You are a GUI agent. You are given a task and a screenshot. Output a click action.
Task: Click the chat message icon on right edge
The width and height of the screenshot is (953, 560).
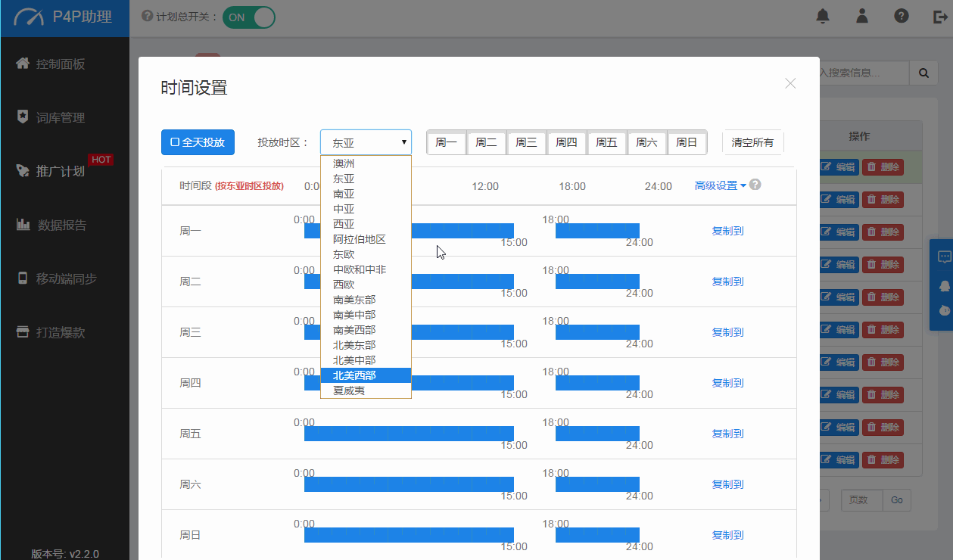coord(944,257)
